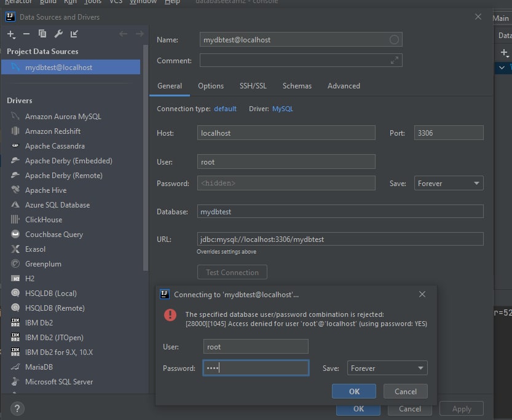512x420 pixels.
Task: Select Greenplum driver
Action: point(43,264)
